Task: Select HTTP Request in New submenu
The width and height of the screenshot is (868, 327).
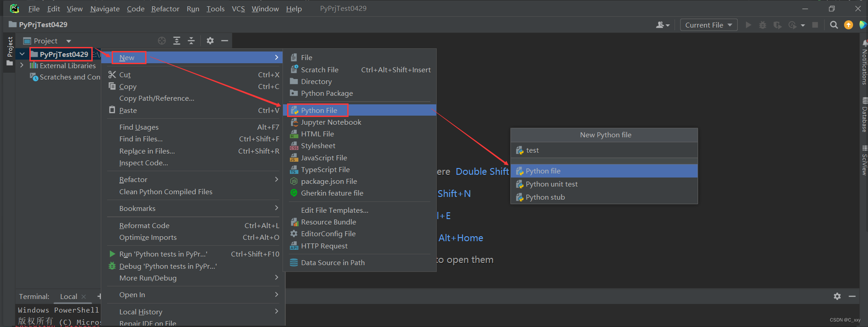Action: point(360,246)
